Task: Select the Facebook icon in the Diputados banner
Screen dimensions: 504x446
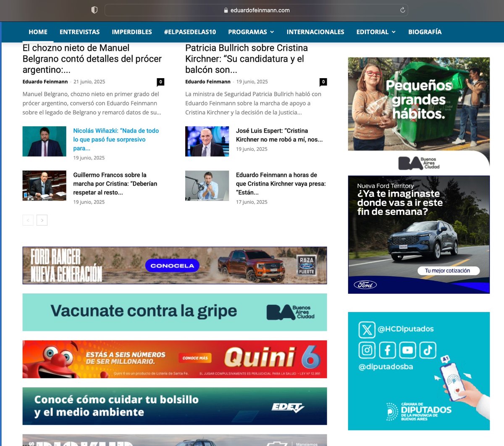Action: pos(387,349)
